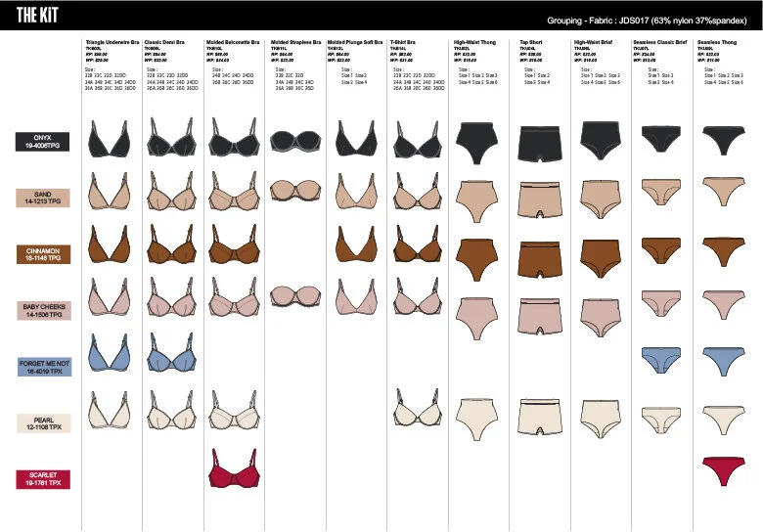Click the 'THE KIT' title
This screenshot has width=763, height=532.
tap(37, 15)
